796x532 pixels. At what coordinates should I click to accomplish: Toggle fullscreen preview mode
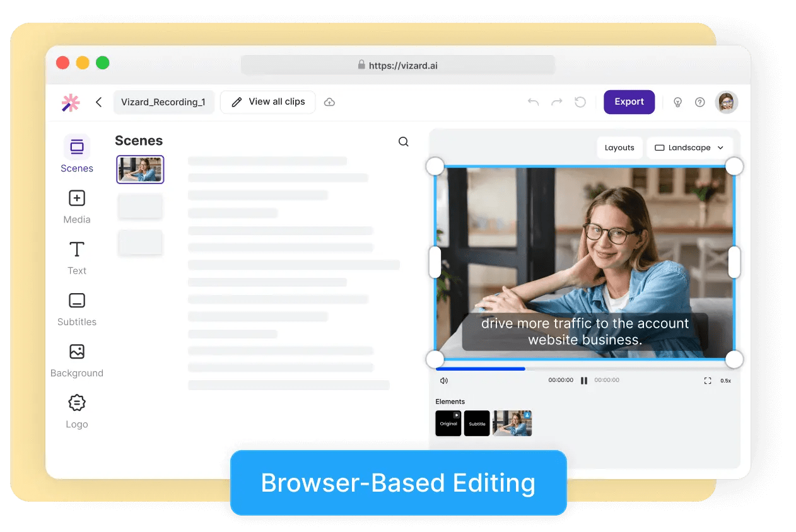pyautogui.click(x=708, y=380)
